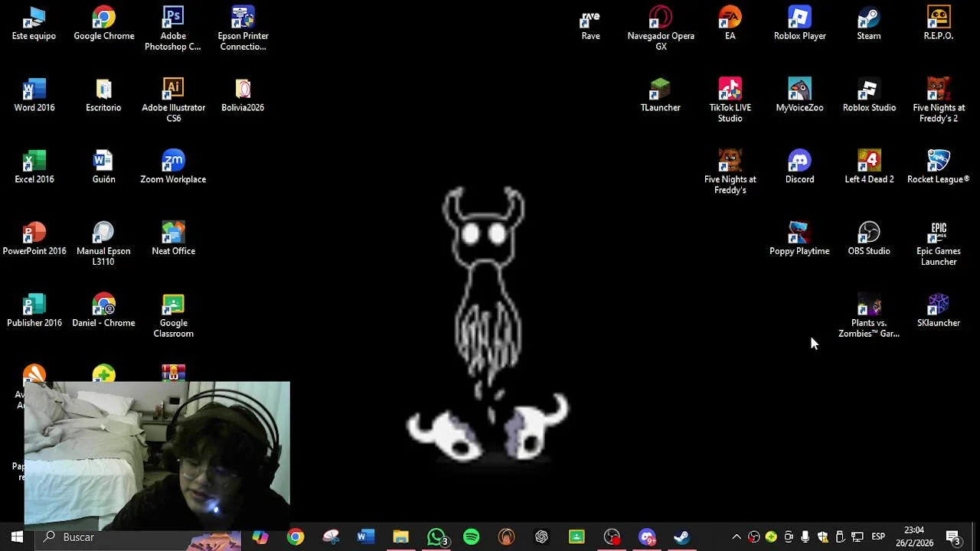Select the Escritorio desktop icon
Screen dimensions: 980x551
pyautogui.click(x=103, y=96)
